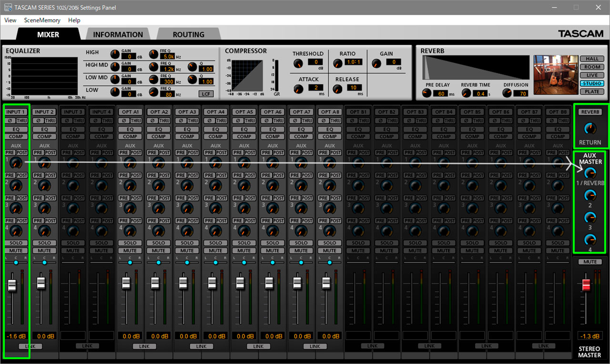Viewport: 610px width, 364px height.
Task: Click the EQ HIGH gain knob
Action: (x=115, y=54)
